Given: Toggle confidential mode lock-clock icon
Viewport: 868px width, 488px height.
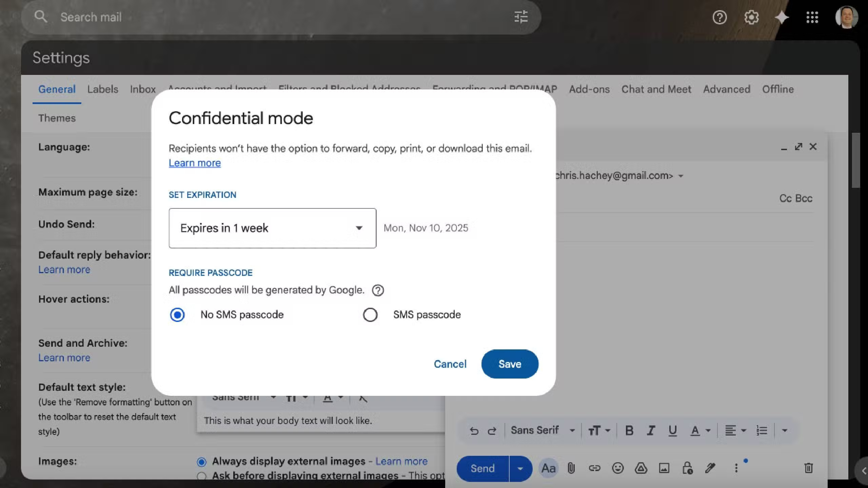Looking at the screenshot, I should 687,468.
